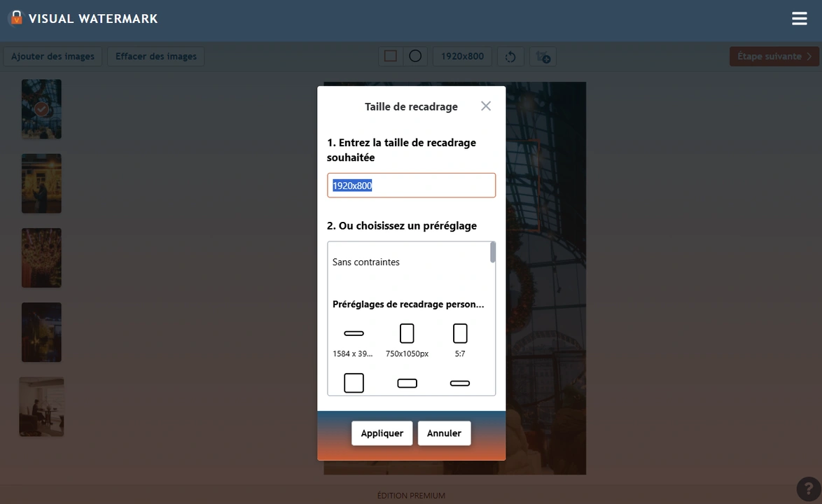
Task: Click Étape suivante to proceed
Action: tap(774, 56)
